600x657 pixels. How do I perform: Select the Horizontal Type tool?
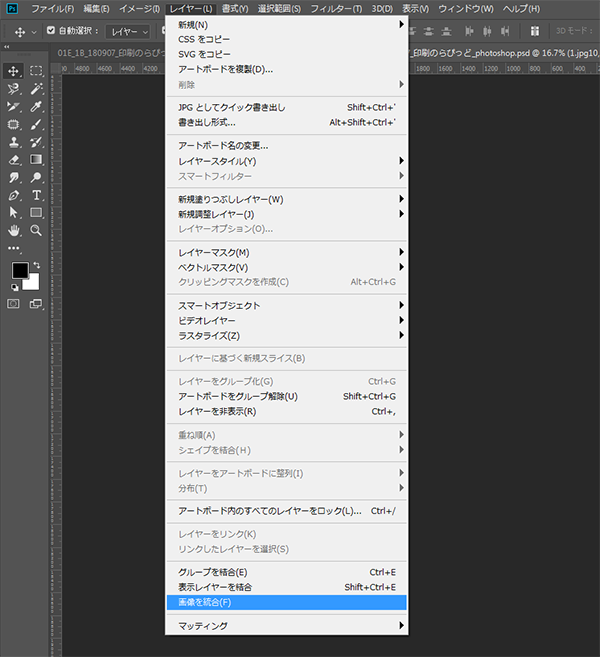(x=36, y=195)
